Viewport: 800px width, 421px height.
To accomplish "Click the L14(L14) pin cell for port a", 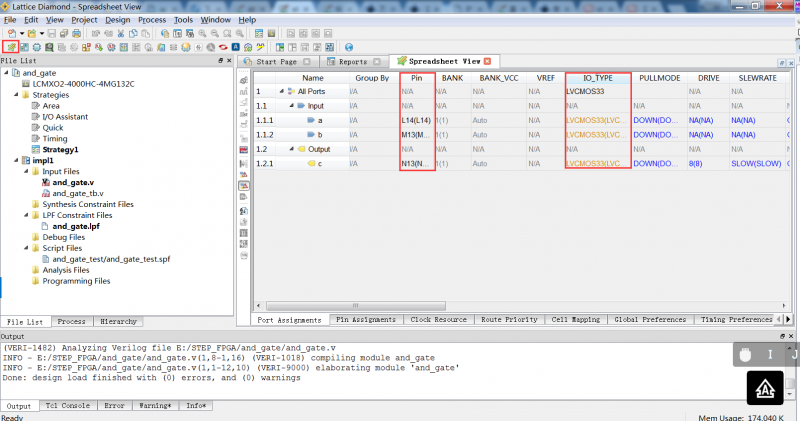I will 416,120.
